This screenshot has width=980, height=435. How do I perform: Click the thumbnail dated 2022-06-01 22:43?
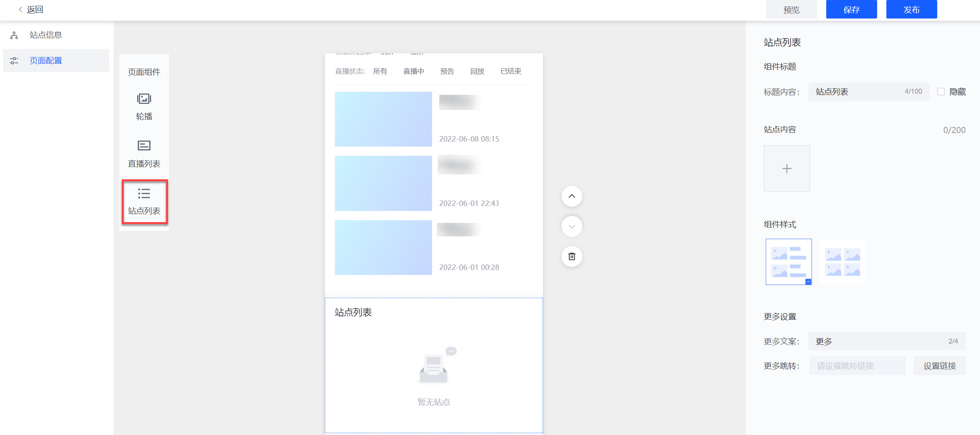click(x=383, y=184)
